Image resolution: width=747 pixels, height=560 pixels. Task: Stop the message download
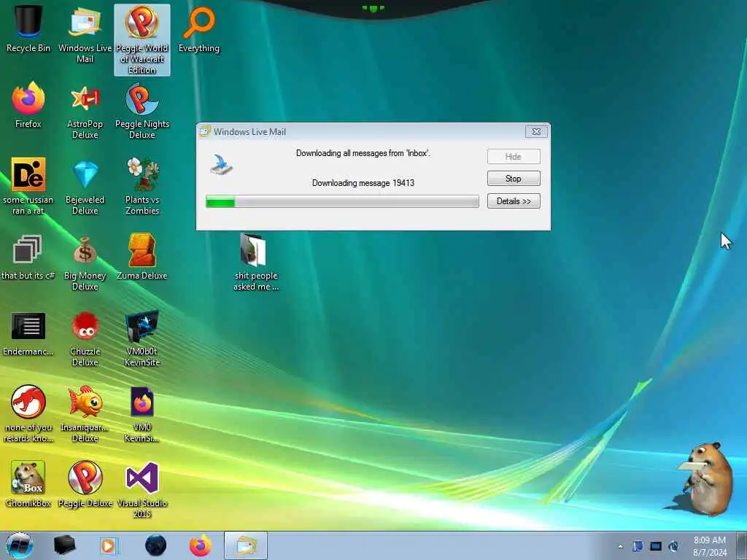pyautogui.click(x=513, y=179)
